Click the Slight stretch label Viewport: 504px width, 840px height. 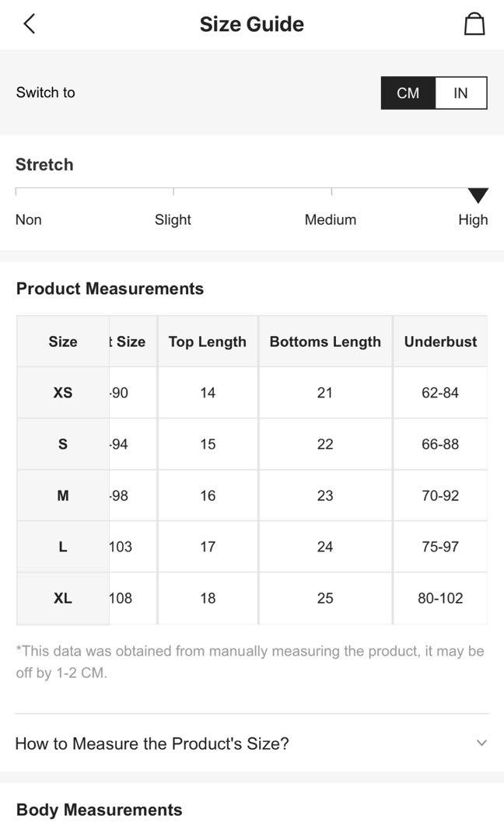point(173,220)
